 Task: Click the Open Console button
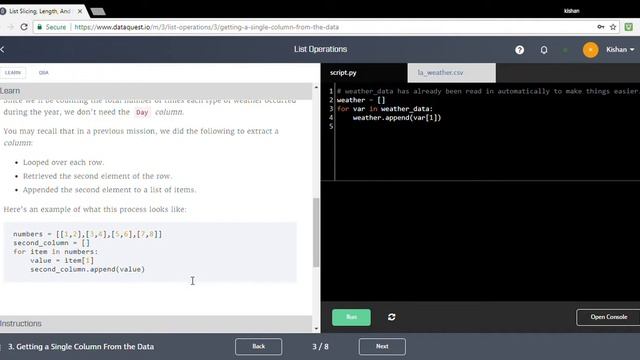click(x=608, y=317)
